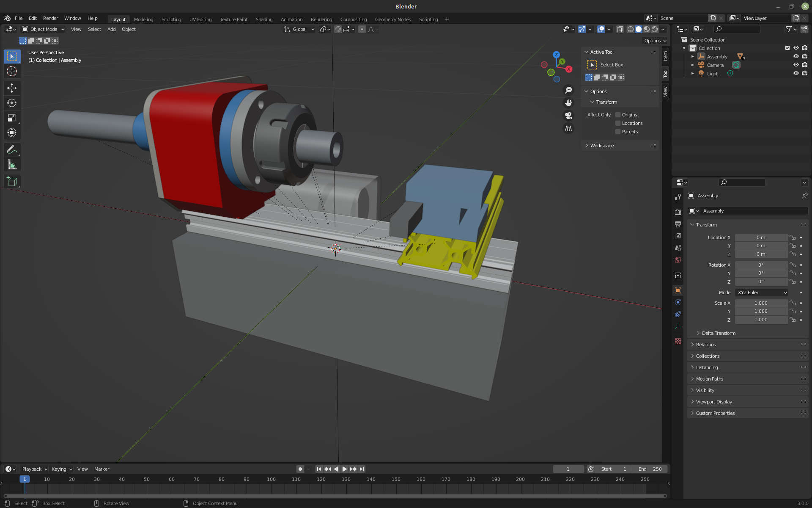Open the Add menu in viewport header
The width and height of the screenshot is (812, 508).
(111, 29)
